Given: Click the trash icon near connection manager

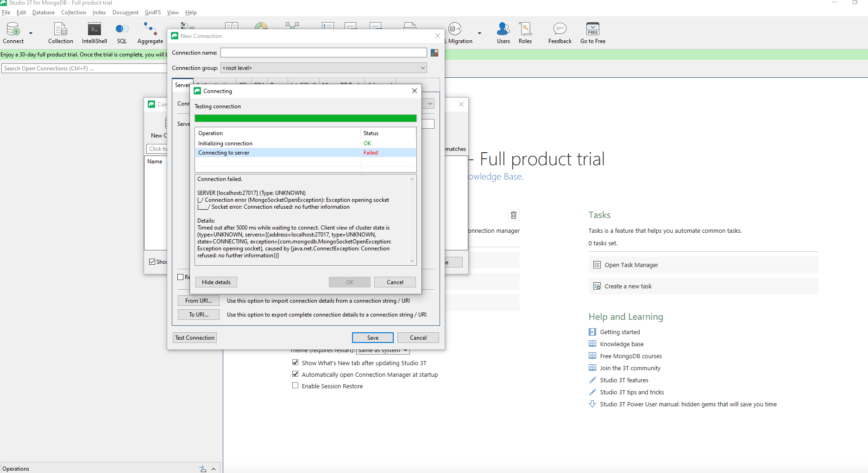Looking at the screenshot, I should [514, 215].
